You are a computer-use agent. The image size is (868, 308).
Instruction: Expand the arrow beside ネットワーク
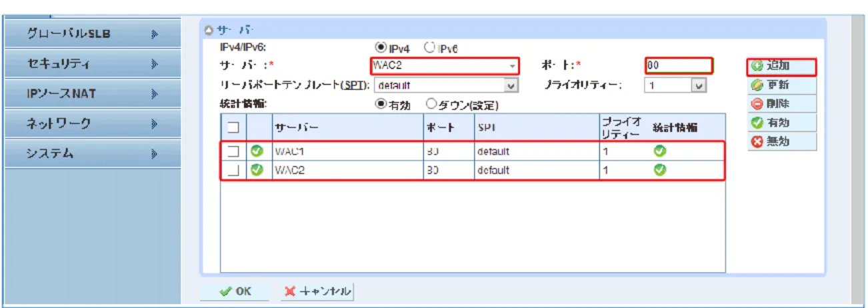click(x=155, y=124)
